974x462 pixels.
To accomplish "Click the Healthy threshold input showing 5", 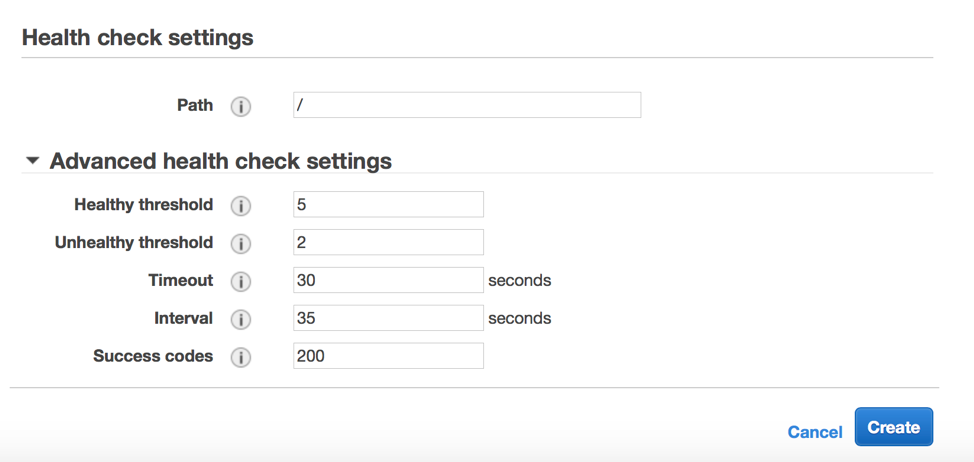I will point(388,204).
